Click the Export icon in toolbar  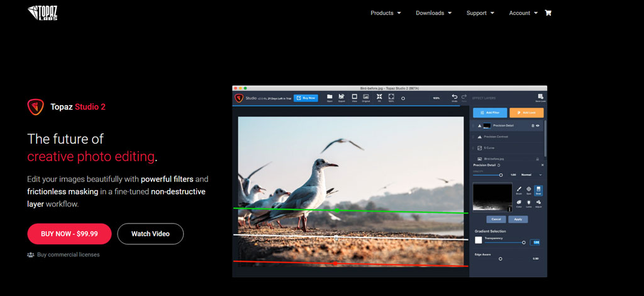(x=341, y=96)
